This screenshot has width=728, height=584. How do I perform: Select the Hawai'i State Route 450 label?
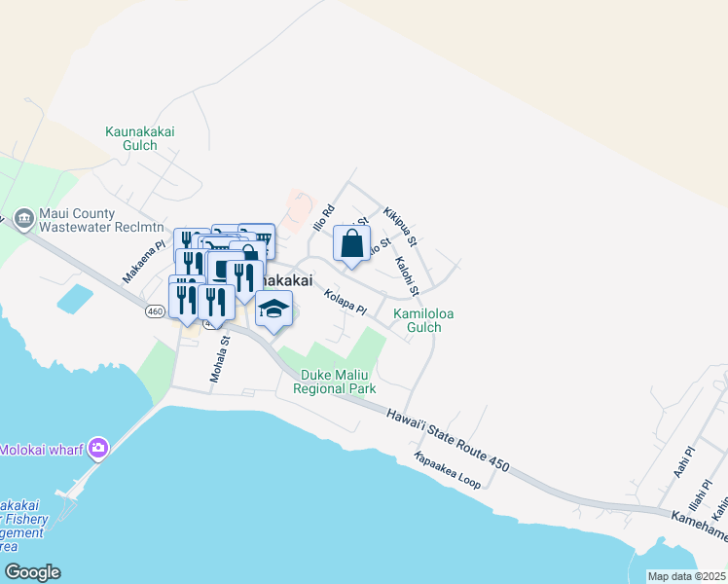pyautogui.click(x=448, y=440)
